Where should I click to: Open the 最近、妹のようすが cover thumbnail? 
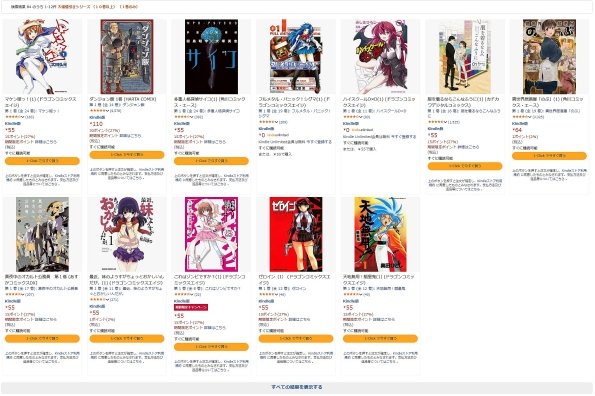click(x=127, y=234)
